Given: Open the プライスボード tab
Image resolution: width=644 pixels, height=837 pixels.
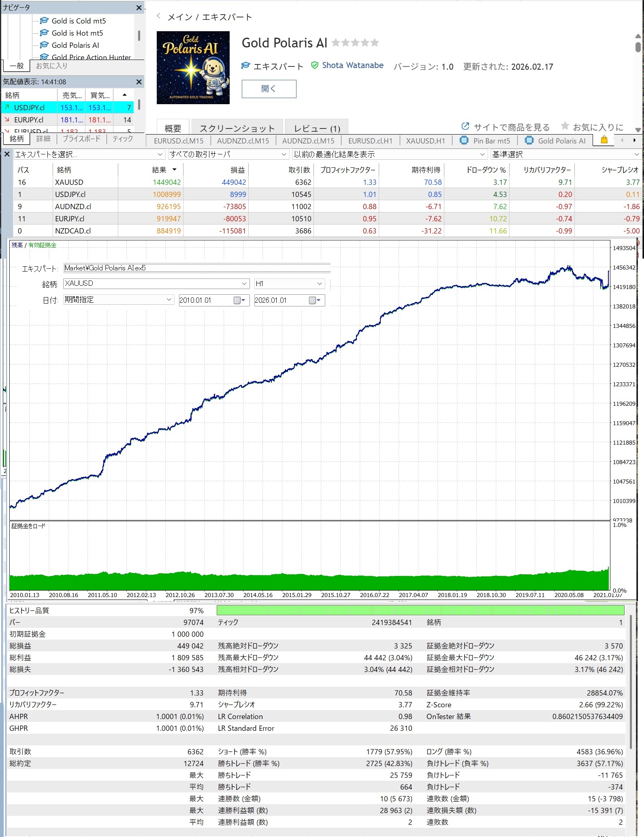Looking at the screenshot, I should point(81,139).
